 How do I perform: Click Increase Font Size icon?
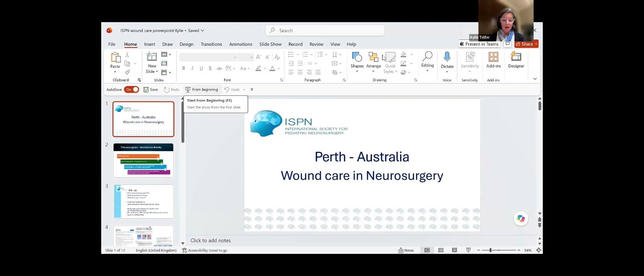[x=259, y=57]
